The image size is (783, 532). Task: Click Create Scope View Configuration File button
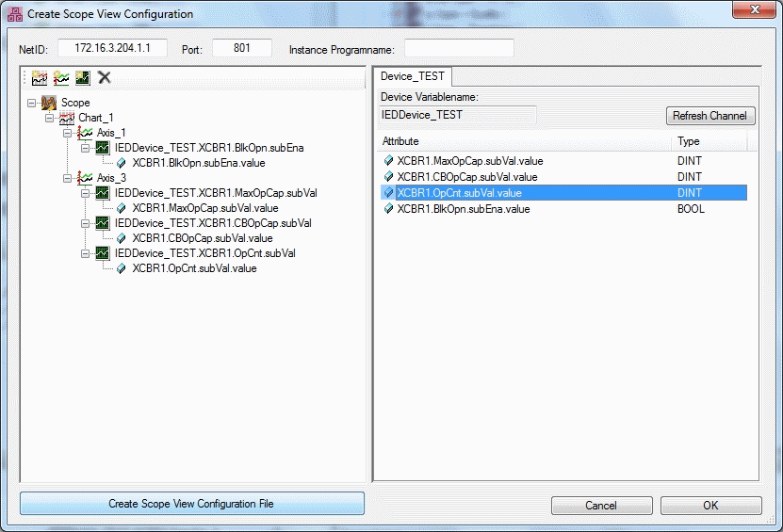192,504
